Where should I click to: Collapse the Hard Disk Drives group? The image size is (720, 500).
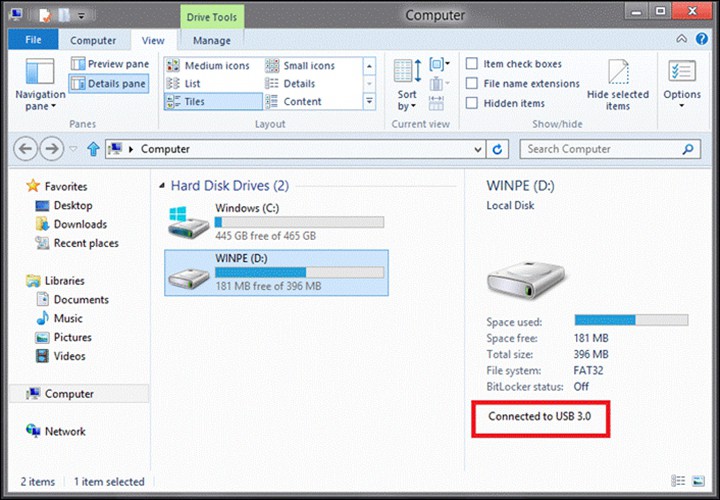162,186
